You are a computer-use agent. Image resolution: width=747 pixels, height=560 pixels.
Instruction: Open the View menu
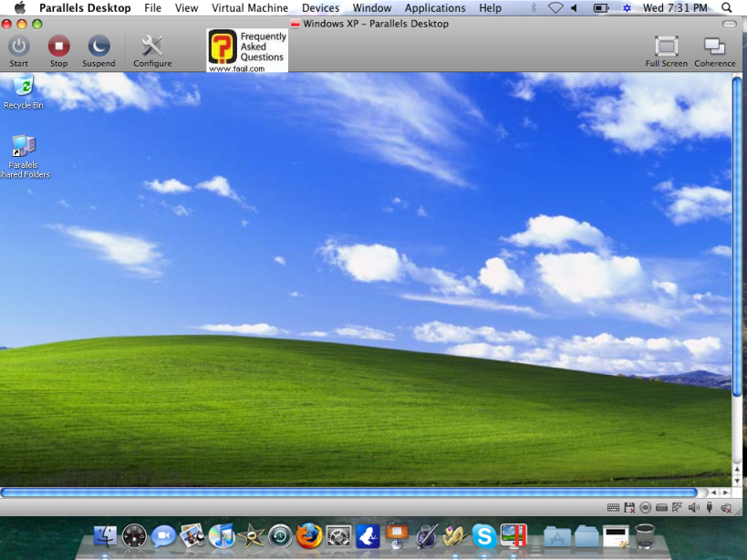(186, 7)
